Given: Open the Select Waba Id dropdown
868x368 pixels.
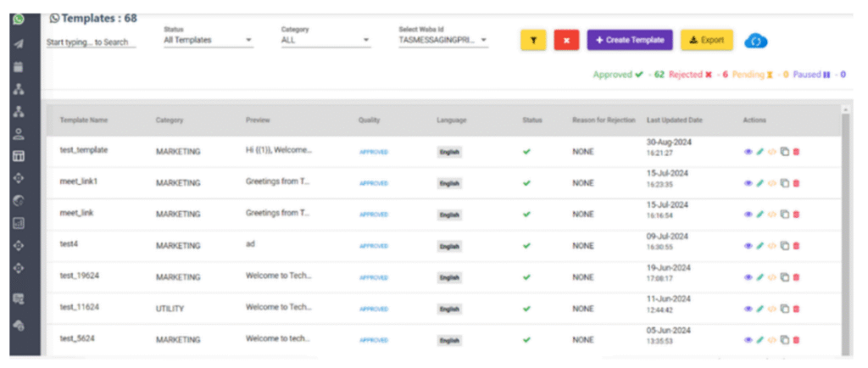Looking at the screenshot, I should tap(442, 40).
